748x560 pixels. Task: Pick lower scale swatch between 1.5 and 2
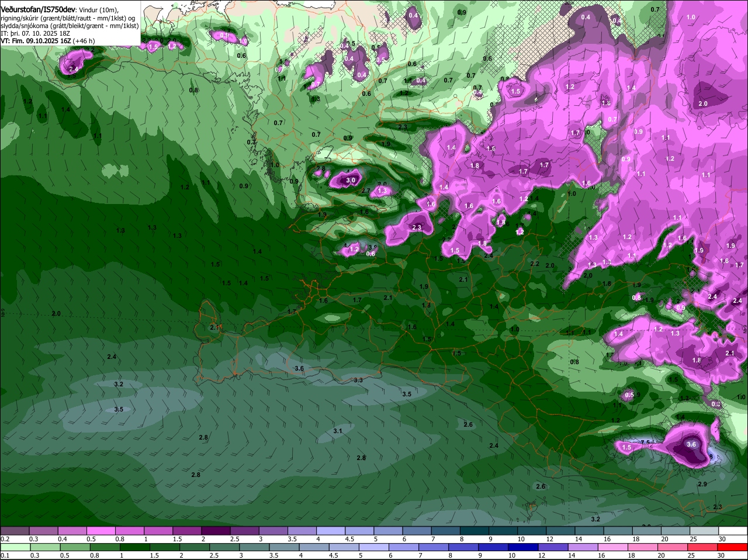point(164,547)
